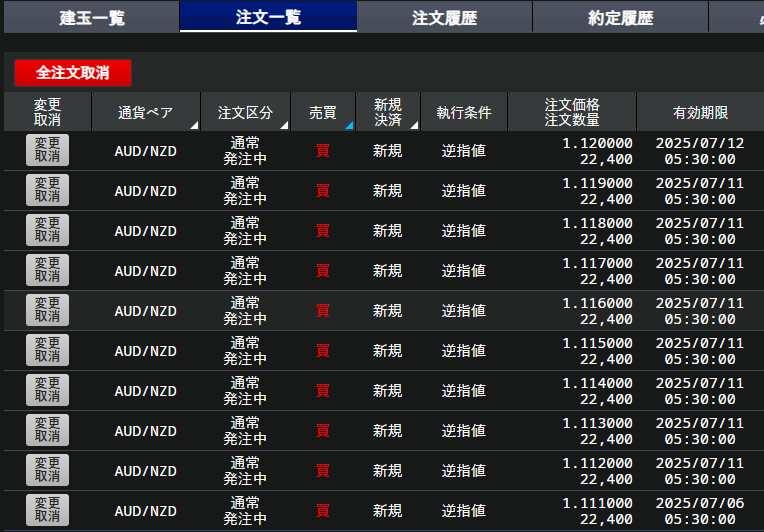Click the 有効期限 column header
The image size is (764, 532).
700,112
